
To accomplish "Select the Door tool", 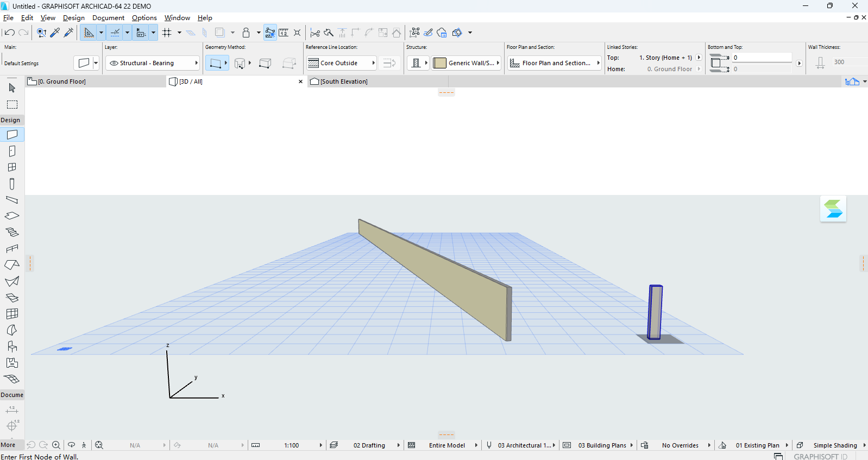I will [x=12, y=151].
